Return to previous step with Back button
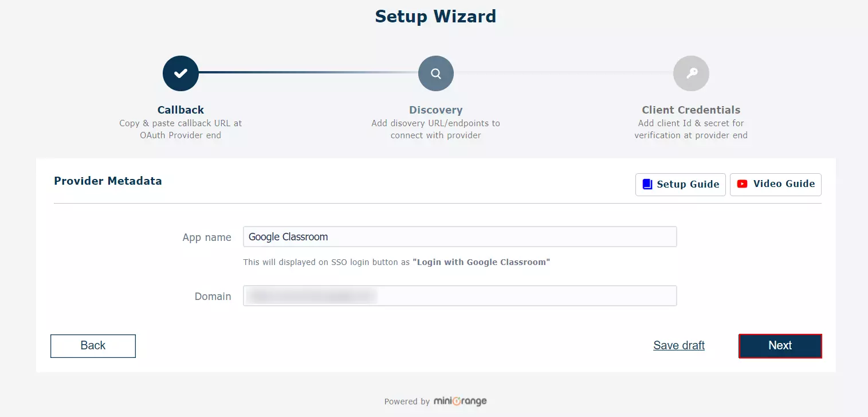 point(93,345)
